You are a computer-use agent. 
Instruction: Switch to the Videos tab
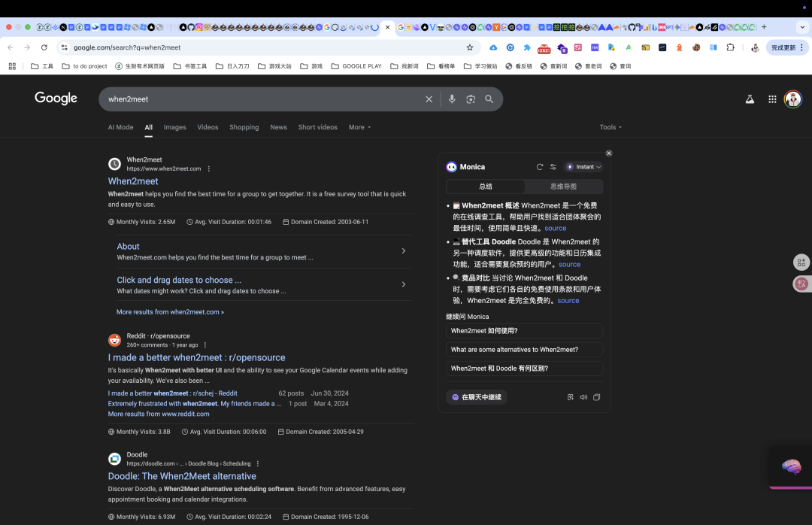tap(208, 127)
